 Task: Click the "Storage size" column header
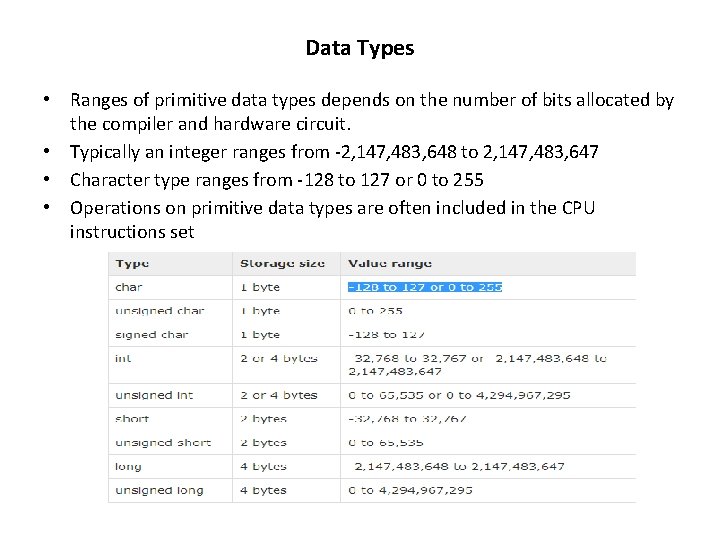pos(282,263)
